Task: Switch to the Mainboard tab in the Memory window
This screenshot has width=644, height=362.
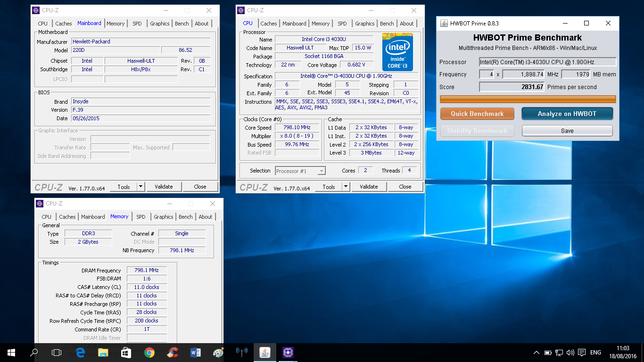Action: [93, 217]
